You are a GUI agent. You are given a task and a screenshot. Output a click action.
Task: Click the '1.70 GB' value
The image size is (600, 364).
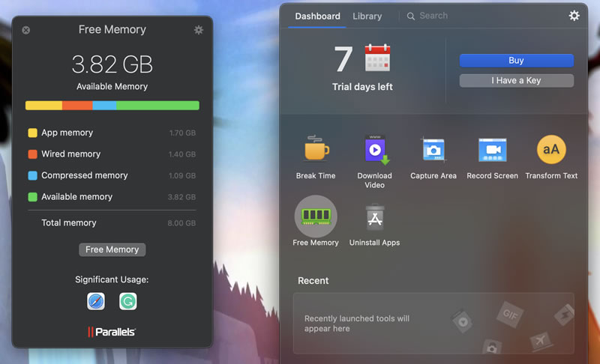(x=182, y=133)
